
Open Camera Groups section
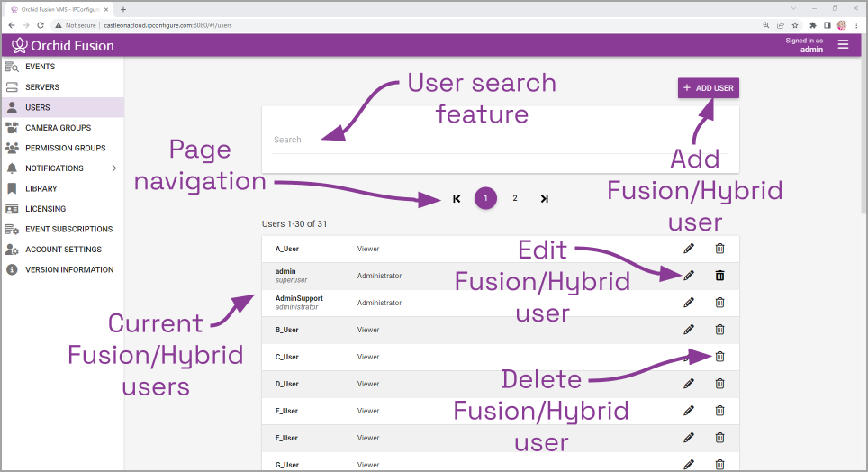pos(62,127)
